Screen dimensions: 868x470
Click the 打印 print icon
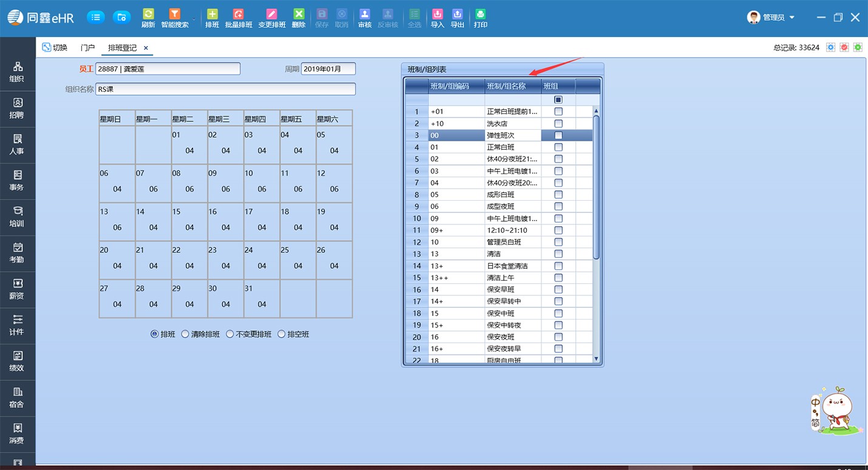tap(480, 18)
